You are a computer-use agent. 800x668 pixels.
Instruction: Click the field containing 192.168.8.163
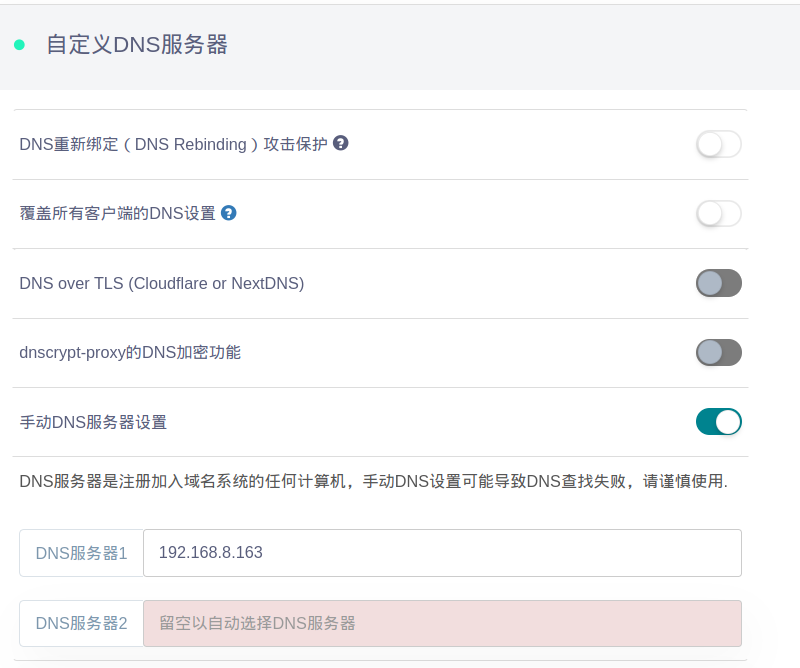tap(442, 553)
